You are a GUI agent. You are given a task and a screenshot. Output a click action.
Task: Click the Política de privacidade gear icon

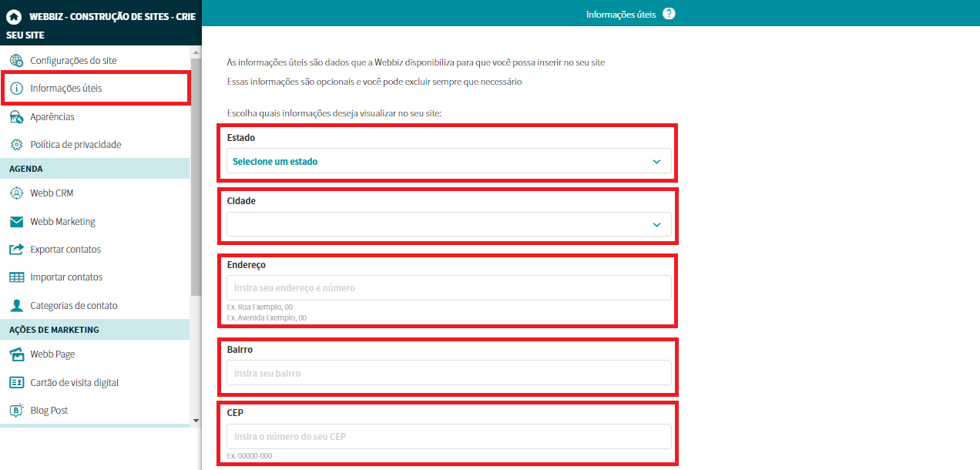tap(16, 145)
